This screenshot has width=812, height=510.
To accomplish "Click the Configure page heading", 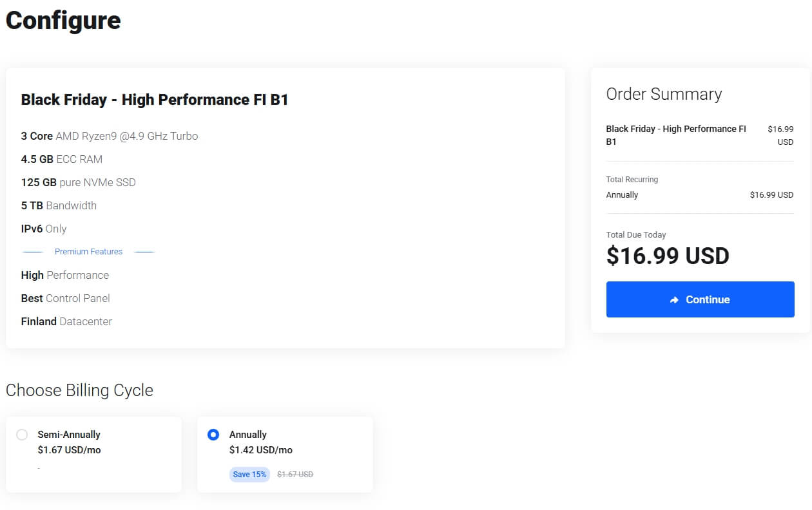I will 63,21.
